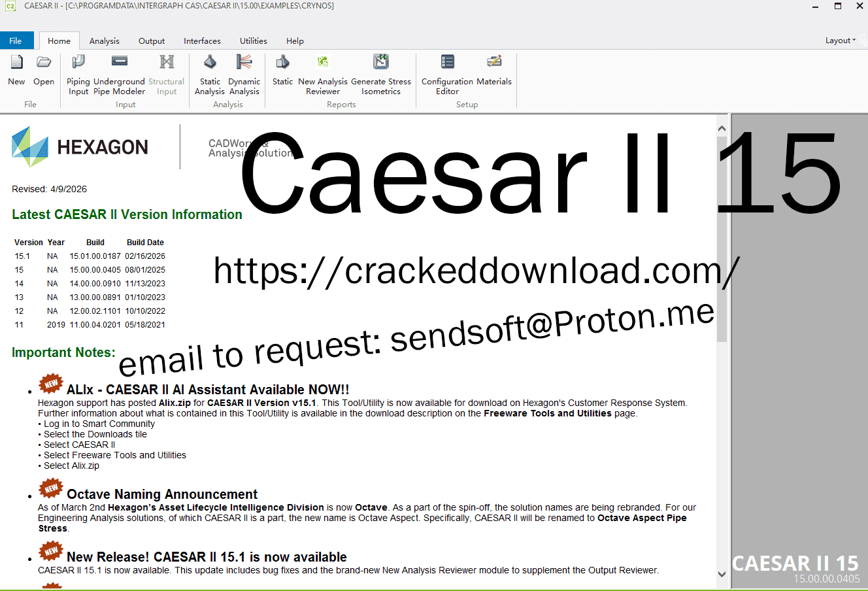868x591 pixels.
Task: Click the "Octave Naming Announcement" heading
Action: tap(162, 494)
